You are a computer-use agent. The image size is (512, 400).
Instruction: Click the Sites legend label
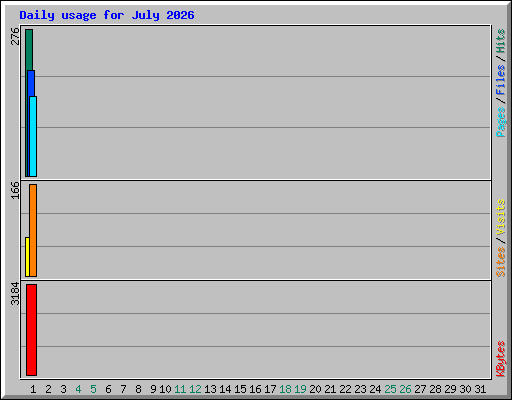501,262
